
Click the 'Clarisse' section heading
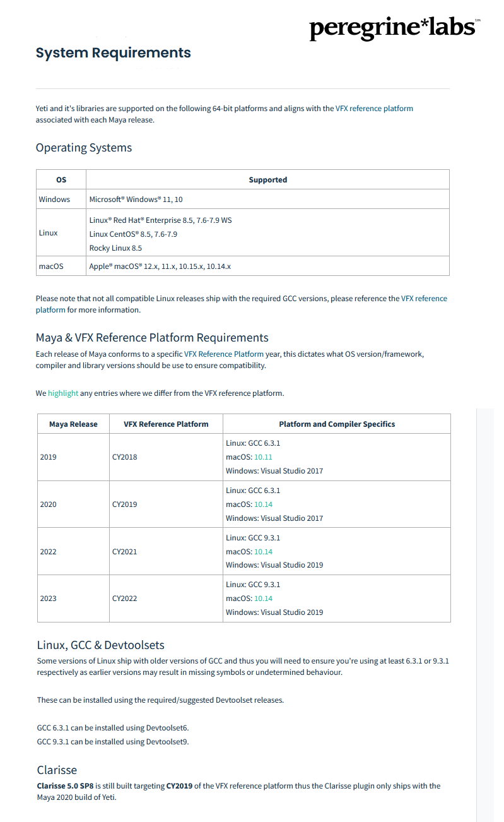tap(57, 770)
